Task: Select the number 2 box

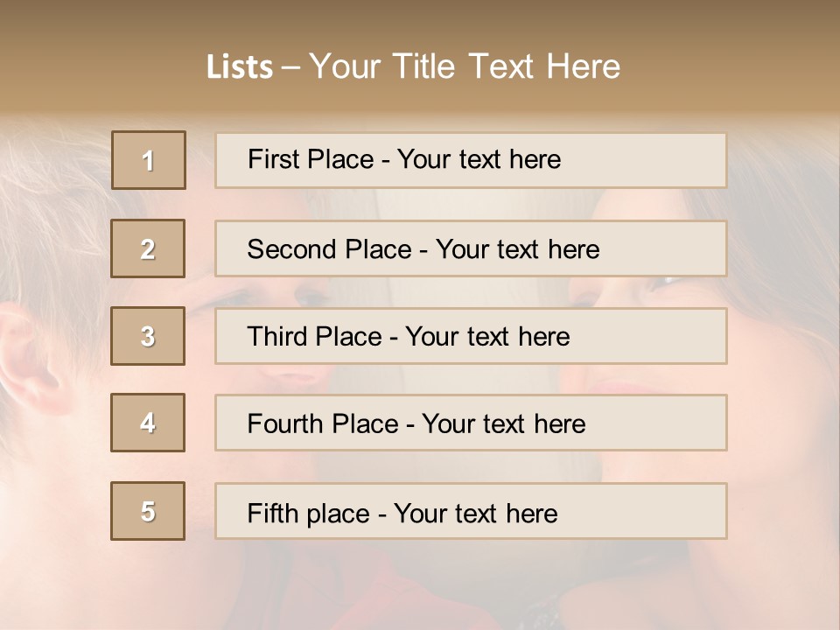Action: pos(148,248)
